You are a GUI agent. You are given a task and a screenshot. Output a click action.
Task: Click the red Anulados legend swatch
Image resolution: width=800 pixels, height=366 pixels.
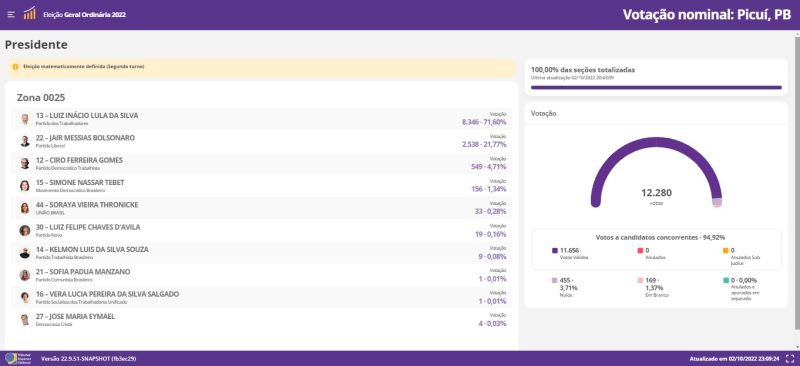click(641, 251)
